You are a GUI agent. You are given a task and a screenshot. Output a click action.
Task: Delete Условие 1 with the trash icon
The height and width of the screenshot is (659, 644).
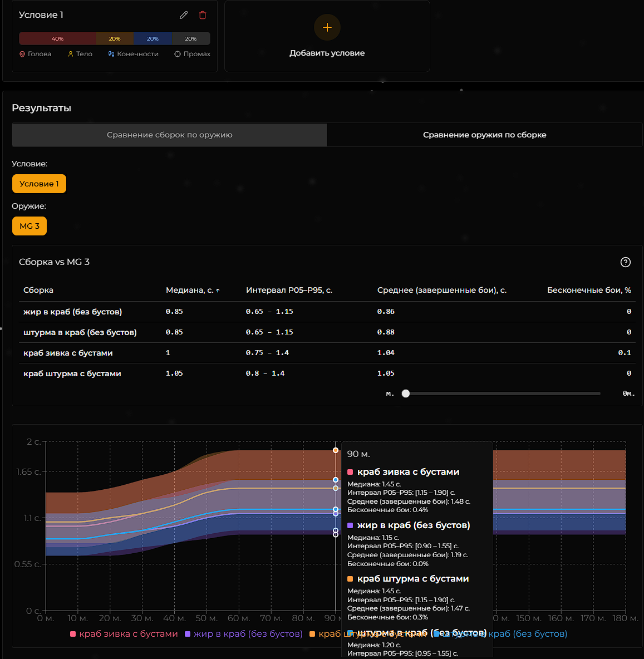pos(203,15)
